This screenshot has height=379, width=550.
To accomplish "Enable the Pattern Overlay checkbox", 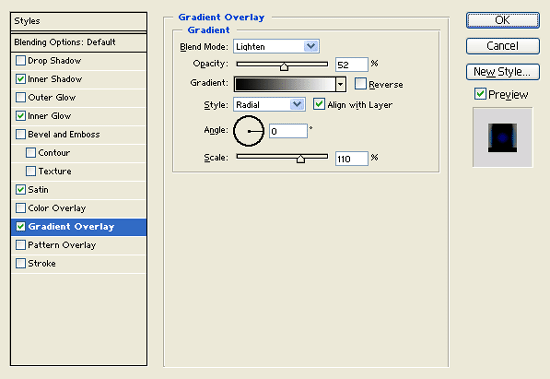I will coord(21,245).
